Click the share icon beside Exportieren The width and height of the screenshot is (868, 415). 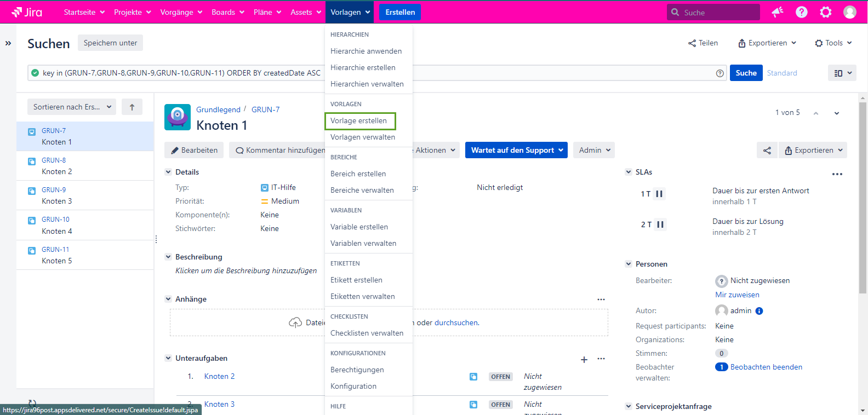[x=767, y=151]
